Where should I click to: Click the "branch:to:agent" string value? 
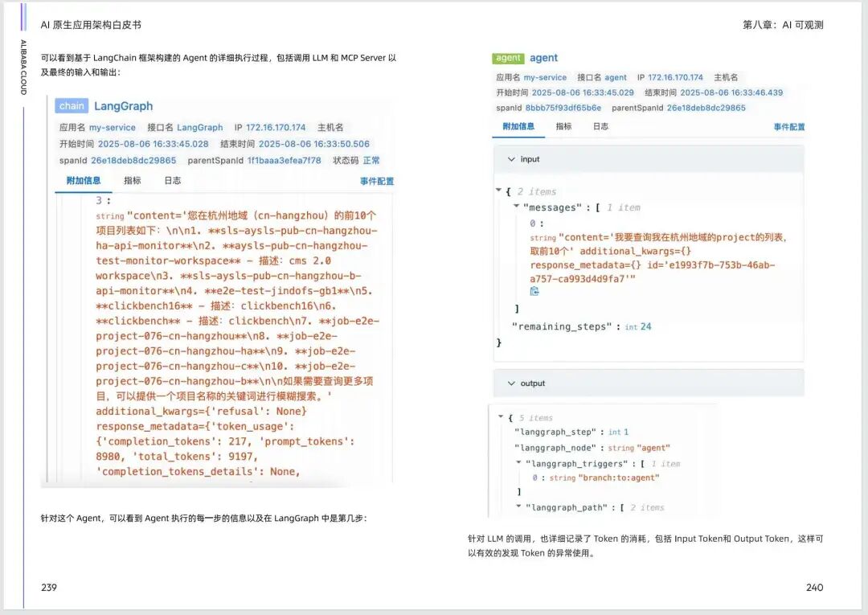click(619, 478)
